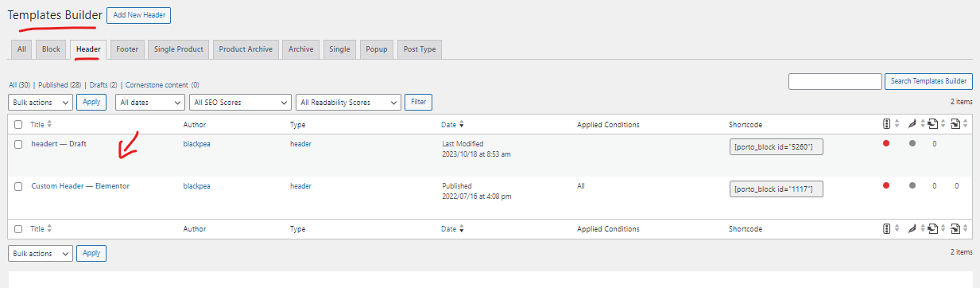Sort by outgoing internal links icon in header
The height and width of the screenshot is (288, 980).
click(934, 124)
